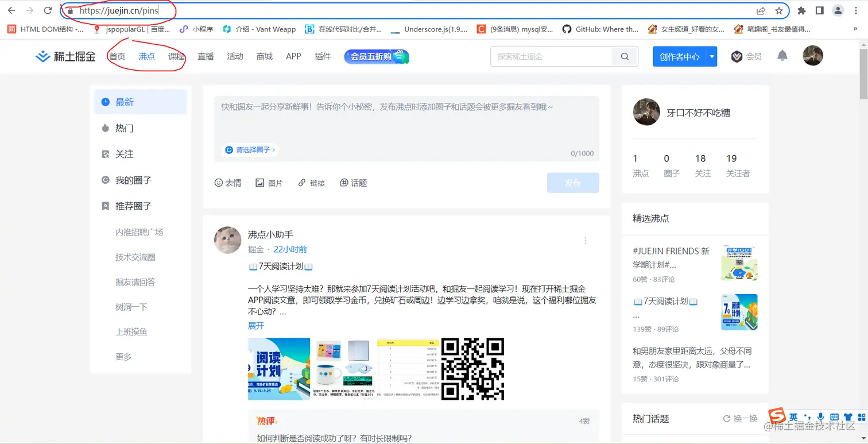The image size is (868, 444).
Task: Click 创作者中心 button
Action: click(x=679, y=56)
